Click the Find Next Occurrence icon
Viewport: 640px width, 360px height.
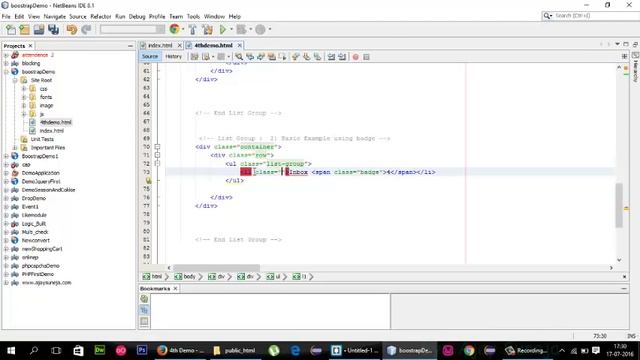[260, 57]
